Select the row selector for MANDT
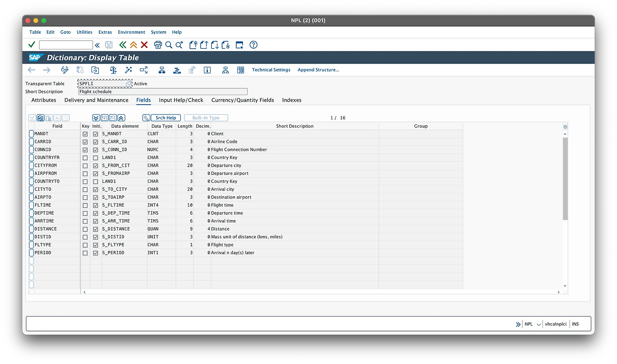The height and width of the screenshot is (364, 617). [x=31, y=134]
